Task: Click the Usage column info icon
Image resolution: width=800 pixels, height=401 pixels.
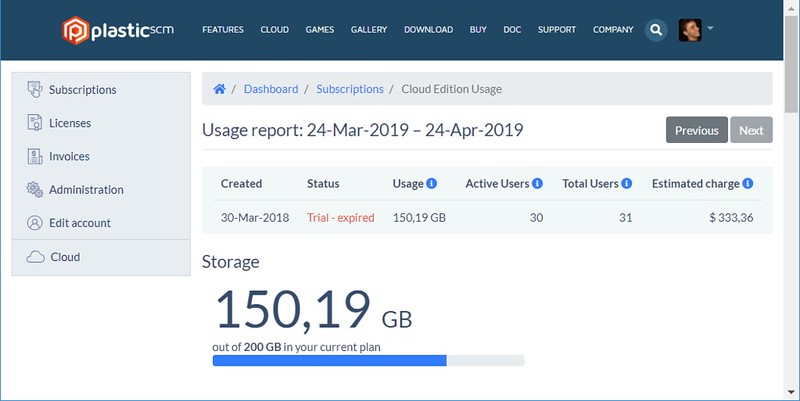Action: point(432,184)
